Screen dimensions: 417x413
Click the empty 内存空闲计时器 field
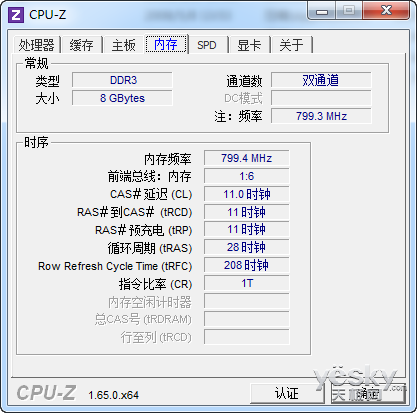click(x=247, y=302)
